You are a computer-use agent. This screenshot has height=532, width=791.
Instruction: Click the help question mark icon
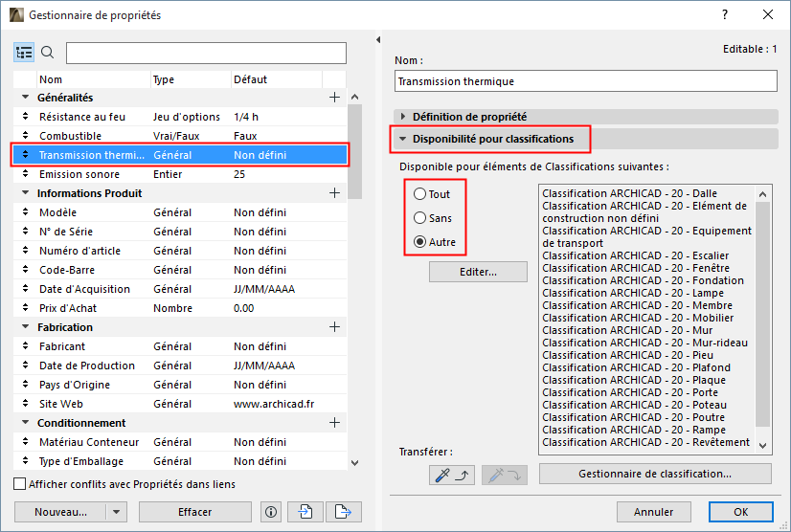point(725,14)
